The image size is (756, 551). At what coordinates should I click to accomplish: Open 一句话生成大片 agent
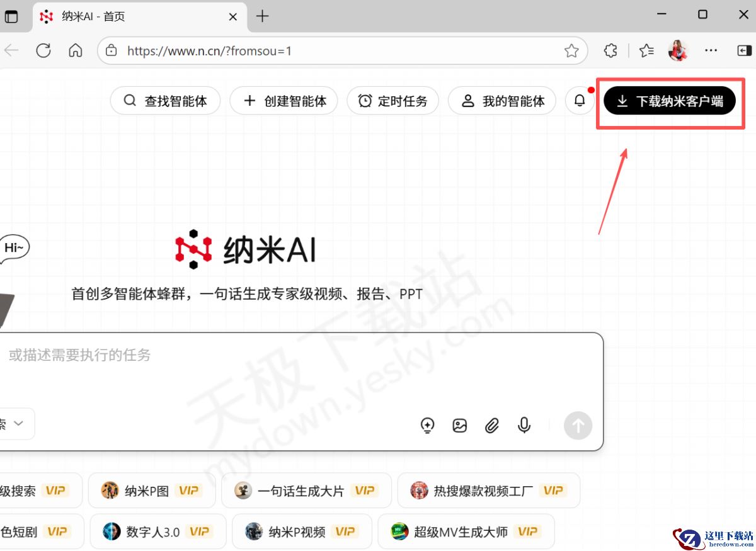306,491
